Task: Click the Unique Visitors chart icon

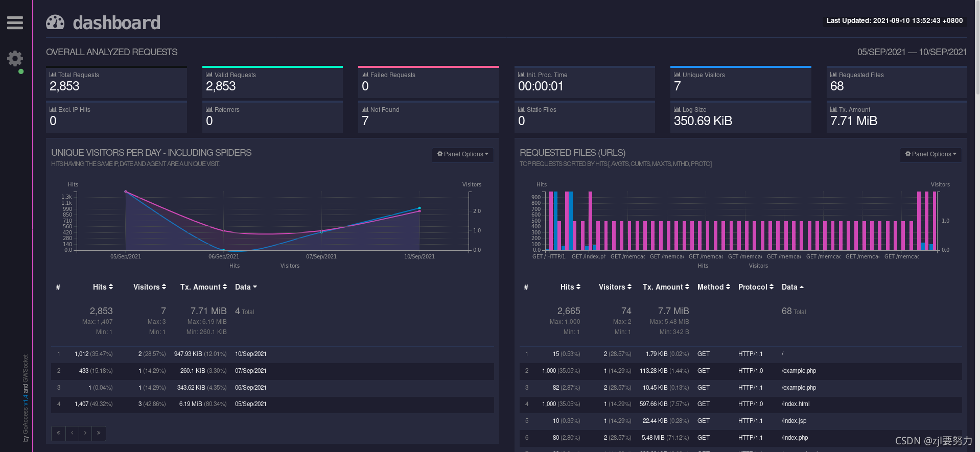Action: [x=677, y=75]
